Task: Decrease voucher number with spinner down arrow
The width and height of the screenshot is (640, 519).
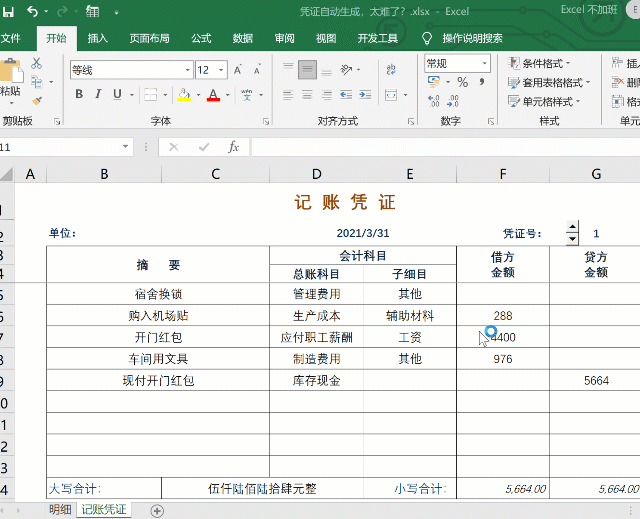Action: click(x=572, y=239)
